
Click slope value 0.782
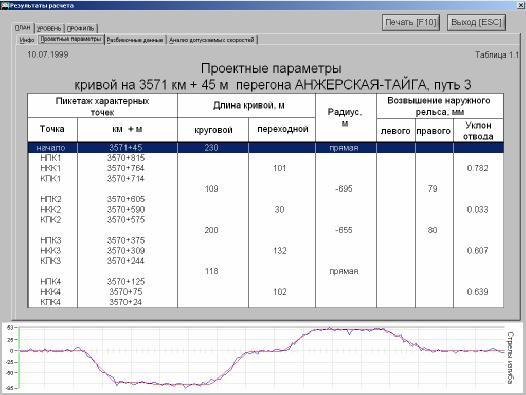[477, 168]
